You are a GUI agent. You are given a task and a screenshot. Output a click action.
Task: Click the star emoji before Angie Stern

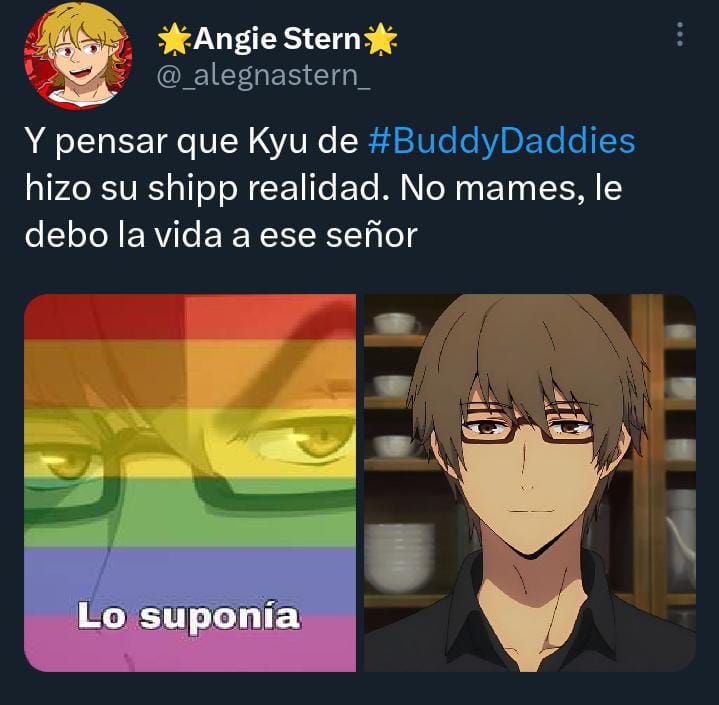point(174,39)
